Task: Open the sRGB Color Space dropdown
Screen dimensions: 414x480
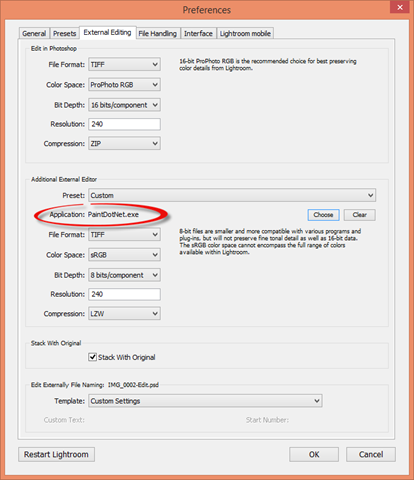Action: point(124,255)
